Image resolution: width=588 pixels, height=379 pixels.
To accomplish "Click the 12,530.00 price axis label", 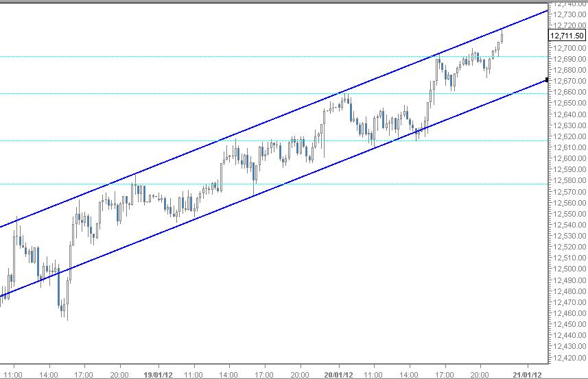I will point(569,236).
